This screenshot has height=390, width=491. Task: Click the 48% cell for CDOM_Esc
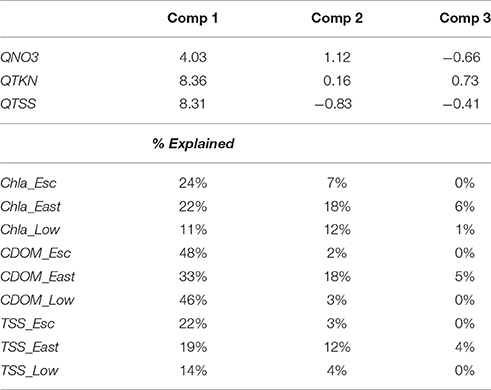pos(193,253)
